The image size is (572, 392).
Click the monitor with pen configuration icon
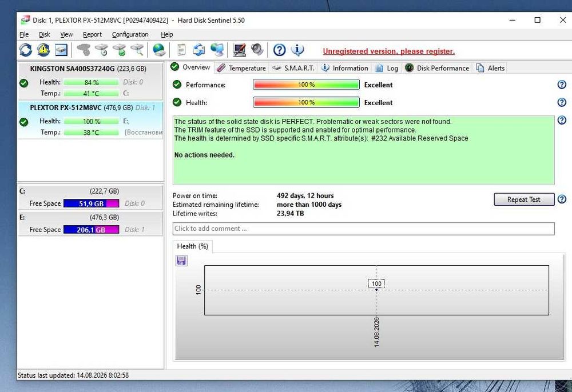(x=239, y=50)
